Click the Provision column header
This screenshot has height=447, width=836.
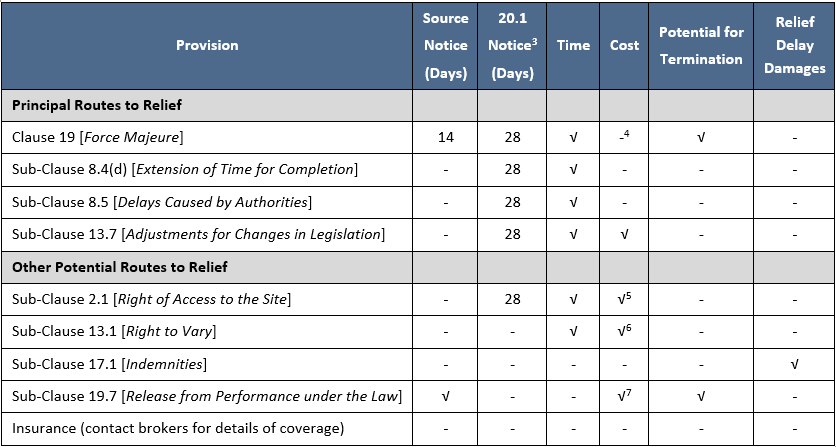(x=207, y=45)
